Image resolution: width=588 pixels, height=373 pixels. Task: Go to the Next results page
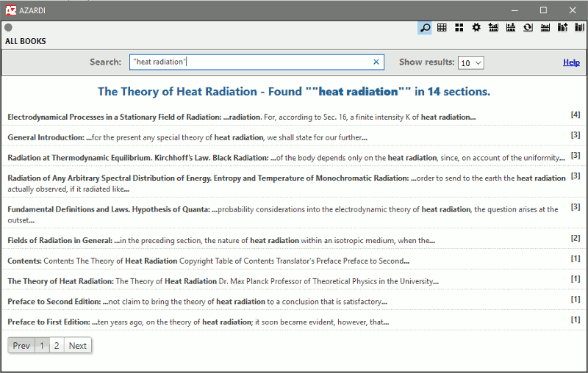78,346
